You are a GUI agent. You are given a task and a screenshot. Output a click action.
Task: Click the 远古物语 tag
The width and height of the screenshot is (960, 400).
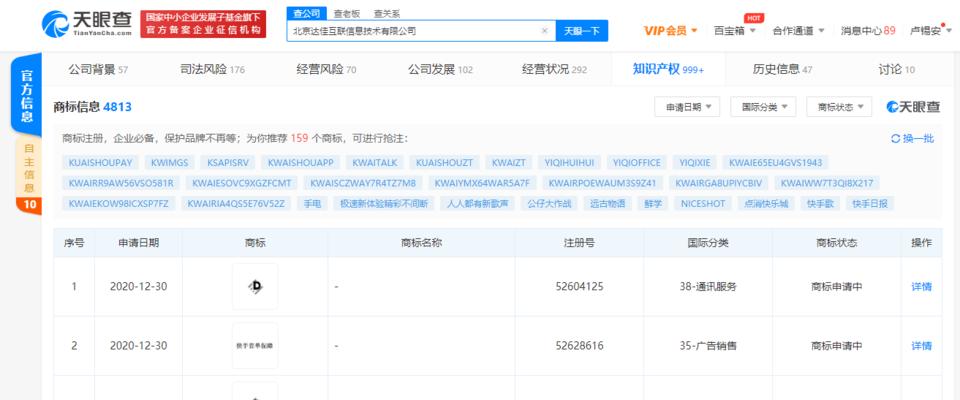coord(607,203)
